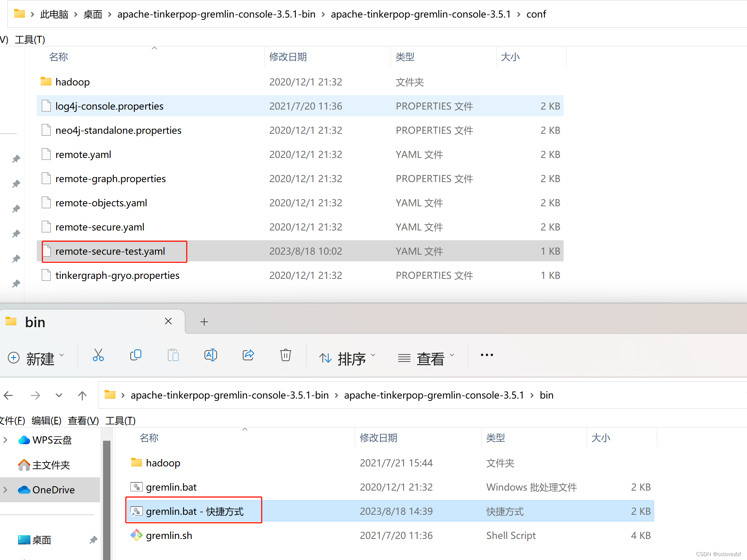Screen dimensions: 747x560
Task: Switch to the bin tab
Action: click(x=35, y=321)
